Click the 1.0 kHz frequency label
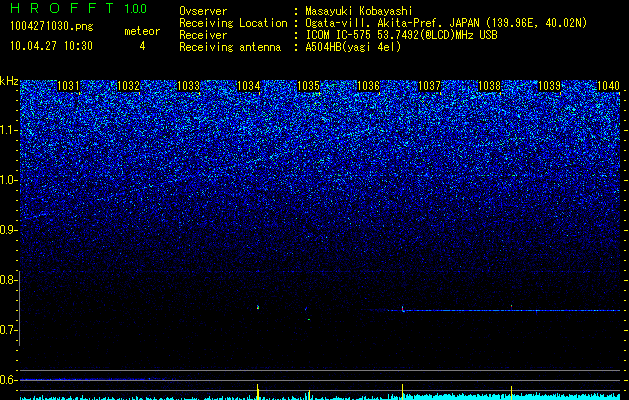629x400 pixels. point(8,180)
